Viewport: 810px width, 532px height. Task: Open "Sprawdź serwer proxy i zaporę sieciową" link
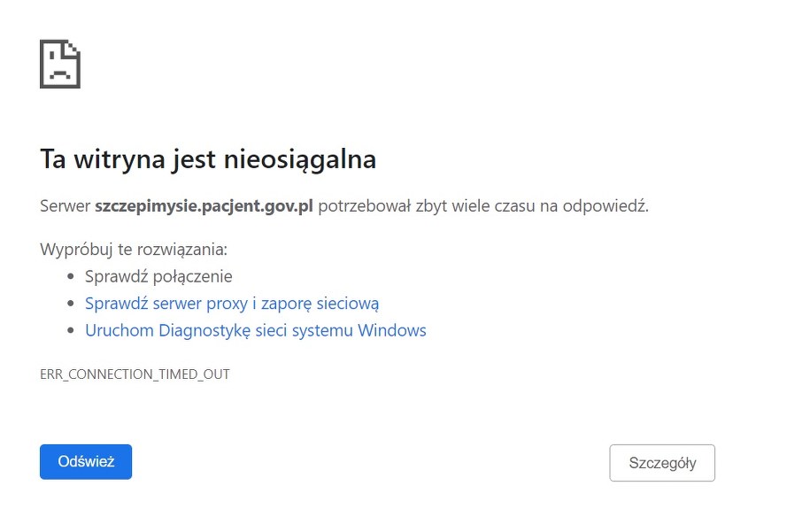pyautogui.click(x=232, y=304)
